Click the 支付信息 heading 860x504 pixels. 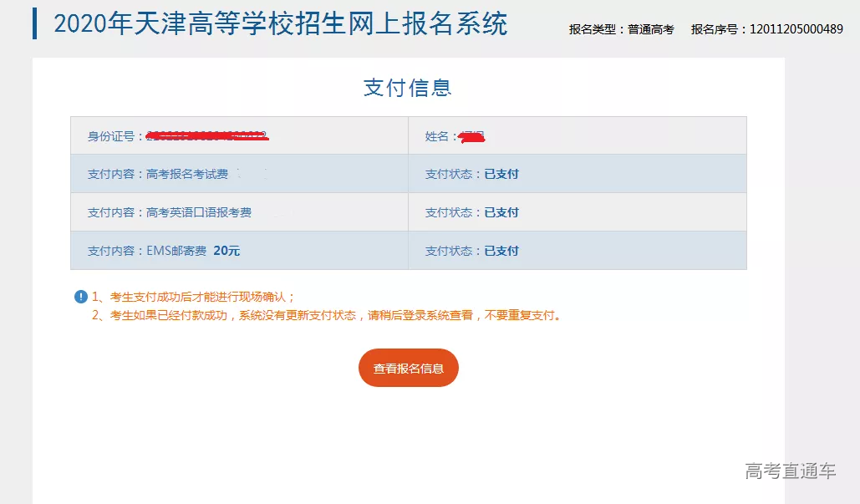tap(408, 88)
